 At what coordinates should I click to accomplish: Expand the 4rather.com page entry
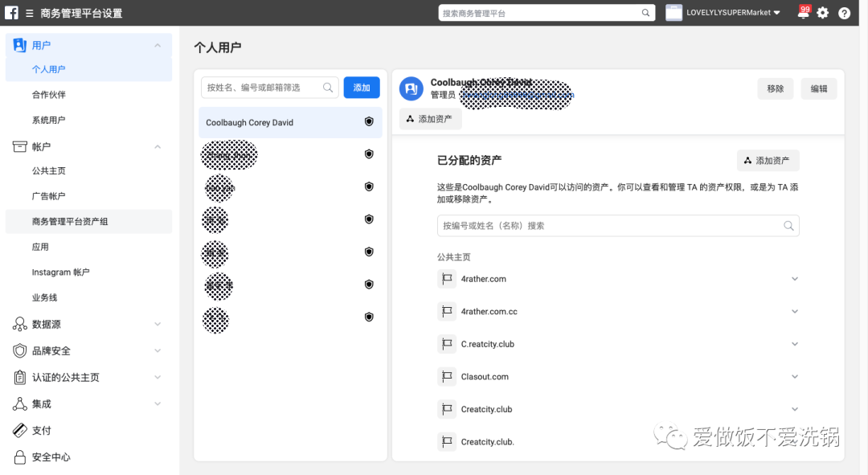pos(794,278)
